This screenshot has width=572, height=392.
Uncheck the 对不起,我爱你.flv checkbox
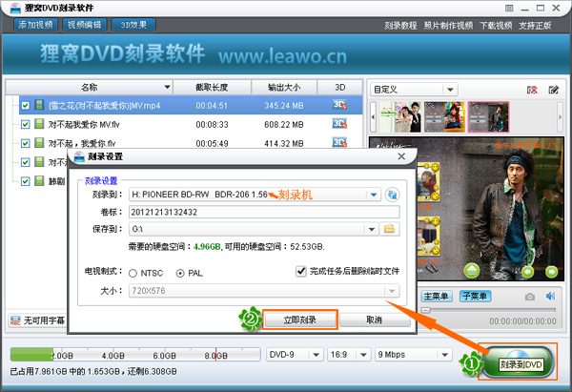[25, 143]
